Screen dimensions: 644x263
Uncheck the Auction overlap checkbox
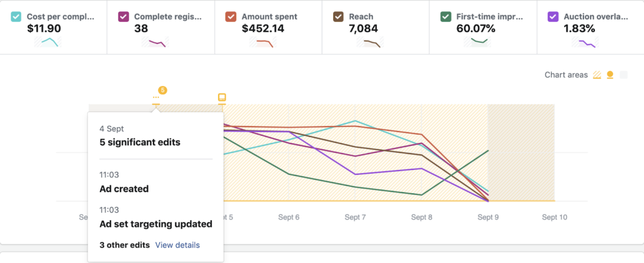point(553,17)
